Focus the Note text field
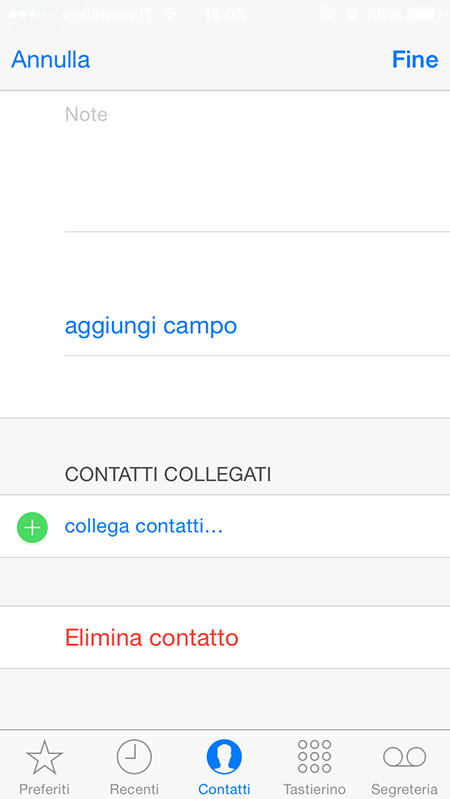 coord(257,162)
